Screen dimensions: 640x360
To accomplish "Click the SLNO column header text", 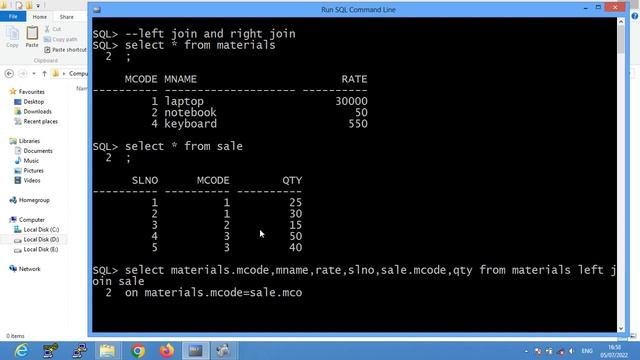I will [145, 180].
